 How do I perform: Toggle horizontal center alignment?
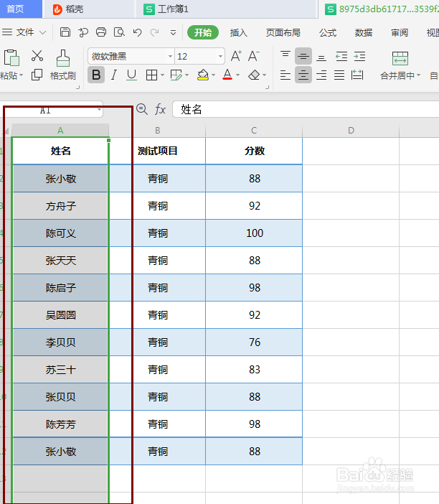[x=303, y=75]
